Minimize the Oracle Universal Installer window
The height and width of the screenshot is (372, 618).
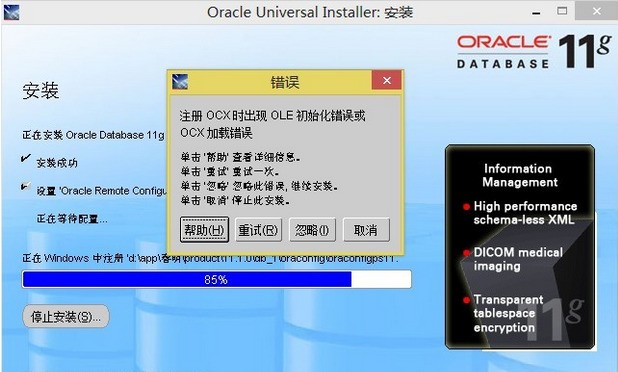tap(536, 13)
